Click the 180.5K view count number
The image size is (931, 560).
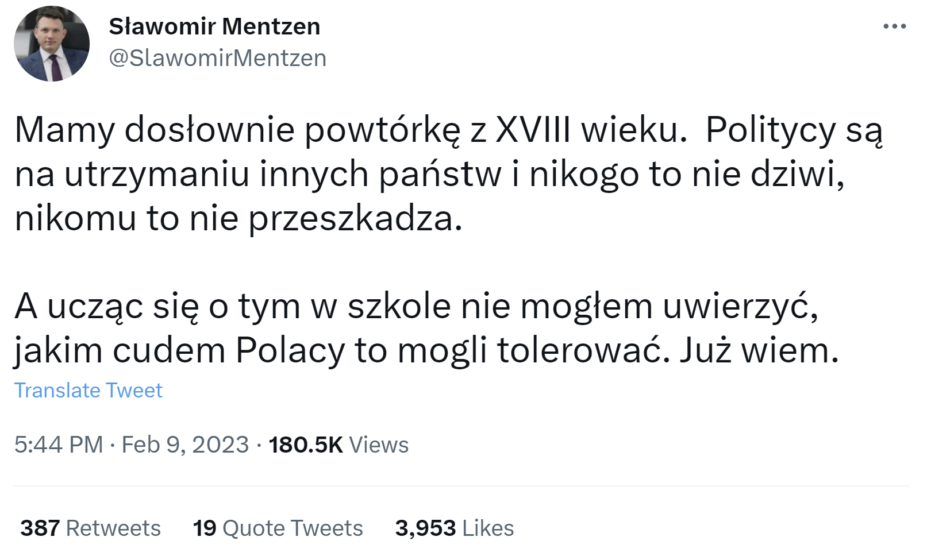click(305, 445)
